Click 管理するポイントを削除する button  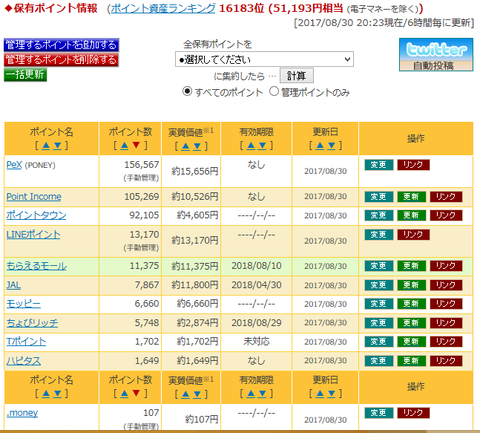tap(61, 60)
